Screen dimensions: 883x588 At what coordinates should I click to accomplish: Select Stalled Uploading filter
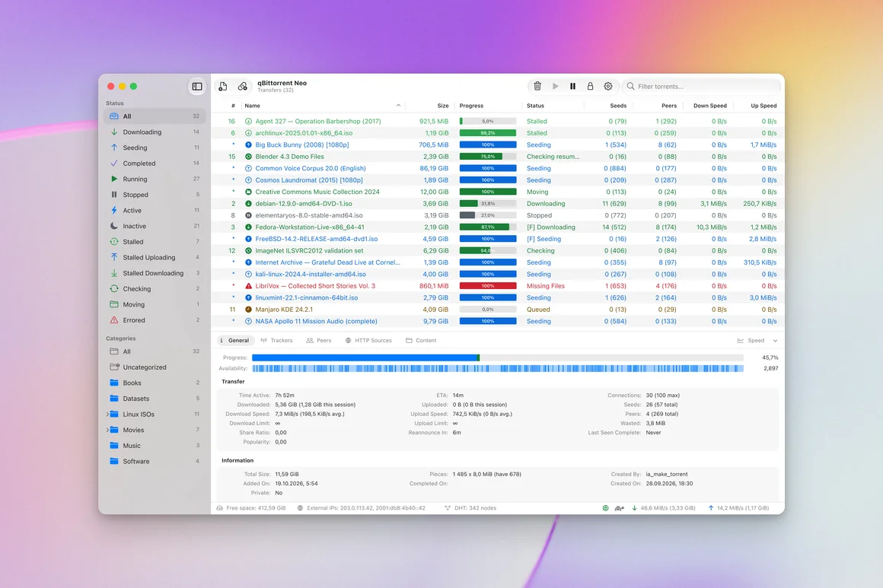(x=155, y=258)
